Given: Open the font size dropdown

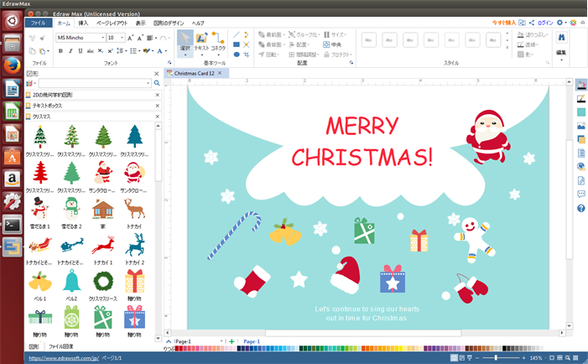Looking at the screenshot, I should (x=122, y=38).
